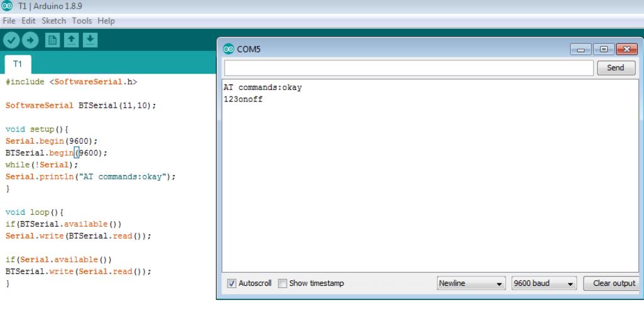This screenshot has width=644, height=318.
Task: Click the 'Serial.write(BTSerial.read());' code line
Action: coord(79,236)
